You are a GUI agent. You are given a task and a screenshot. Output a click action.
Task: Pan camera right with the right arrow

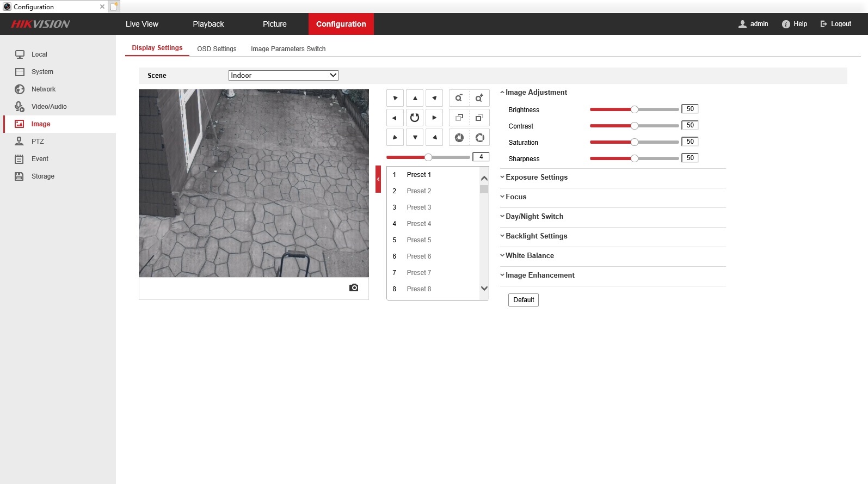[x=434, y=118]
